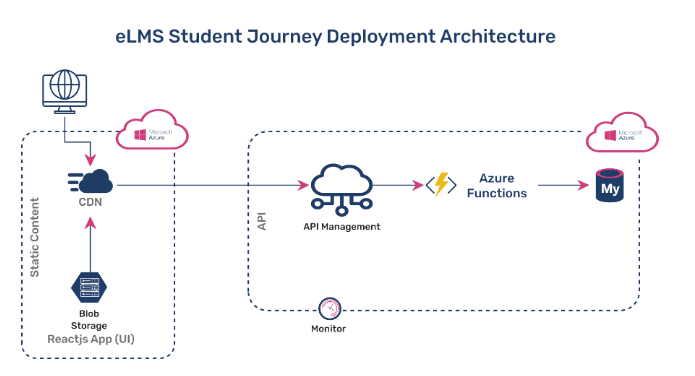
Task: Click the arrow from Blob Storage to CDN
Action: tap(90, 244)
